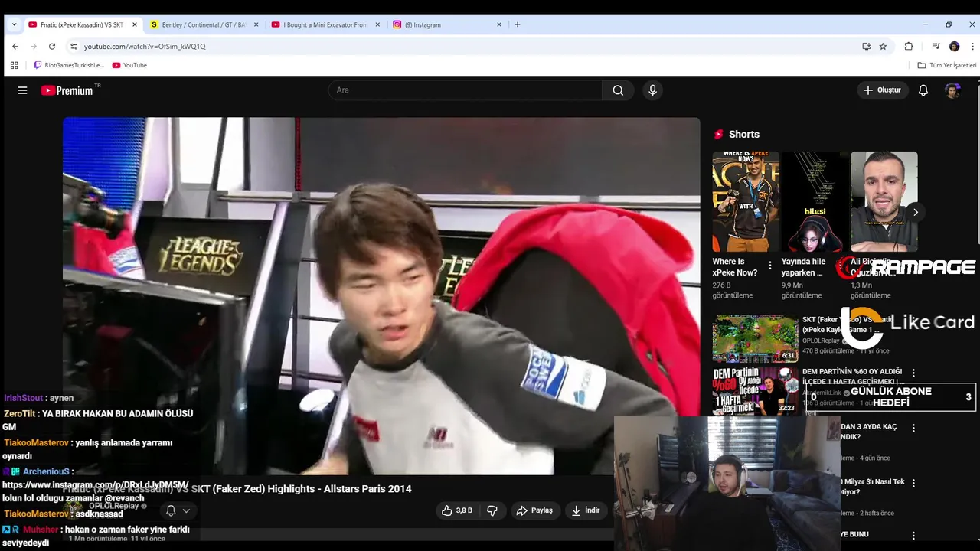The image size is (980, 551).
Task: Dislike the video
Action: [492, 510]
